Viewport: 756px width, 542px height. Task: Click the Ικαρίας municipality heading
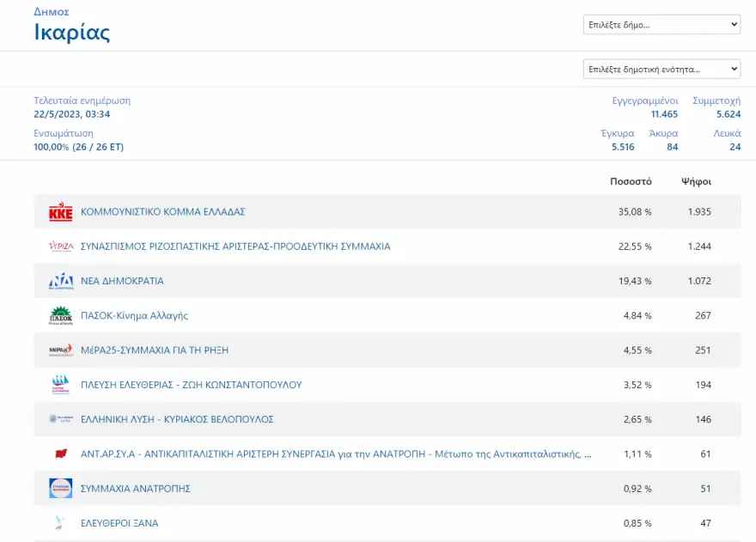72,33
